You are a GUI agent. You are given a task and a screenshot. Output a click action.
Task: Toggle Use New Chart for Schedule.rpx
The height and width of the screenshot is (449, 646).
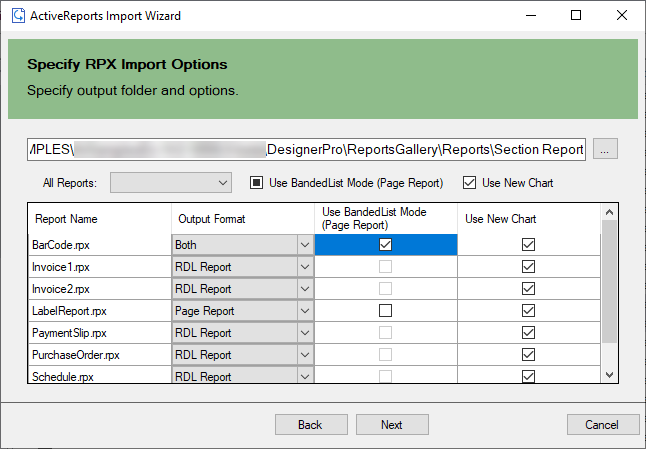coord(528,376)
